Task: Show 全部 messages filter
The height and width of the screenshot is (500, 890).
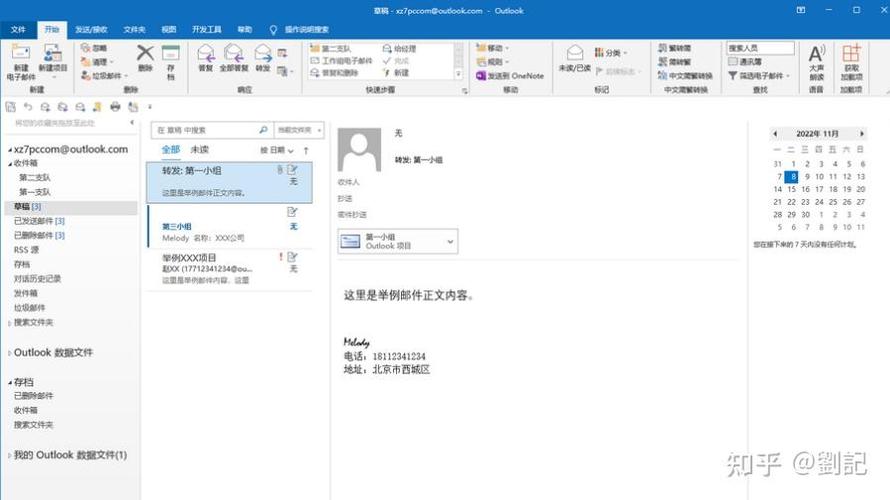Action: (x=171, y=150)
